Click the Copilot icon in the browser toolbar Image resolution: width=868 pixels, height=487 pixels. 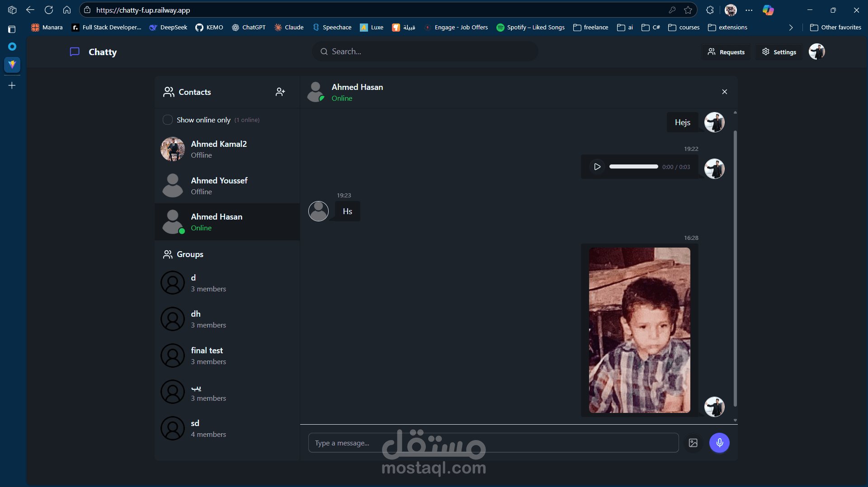coord(768,10)
